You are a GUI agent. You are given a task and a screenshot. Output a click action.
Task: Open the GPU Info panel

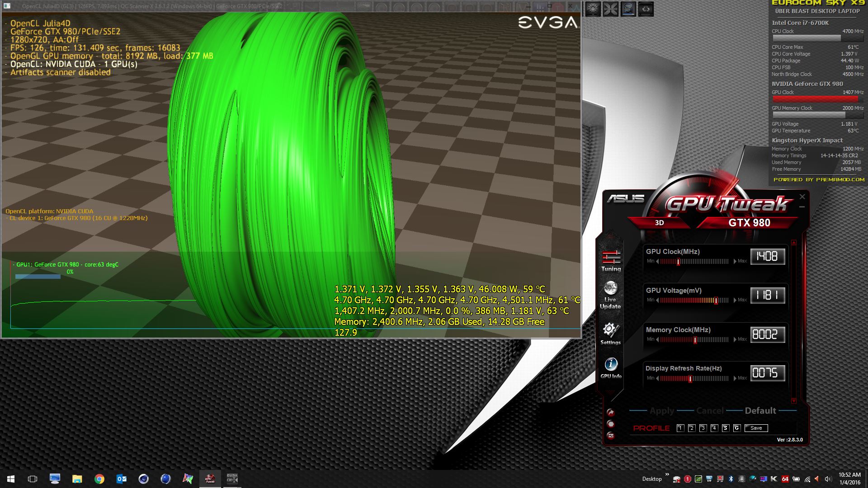pyautogui.click(x=611, y=368)
